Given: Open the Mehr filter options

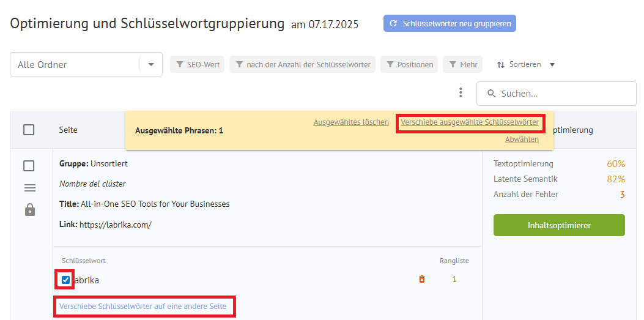Looking at the screenshot, I should tap(462, 64).
